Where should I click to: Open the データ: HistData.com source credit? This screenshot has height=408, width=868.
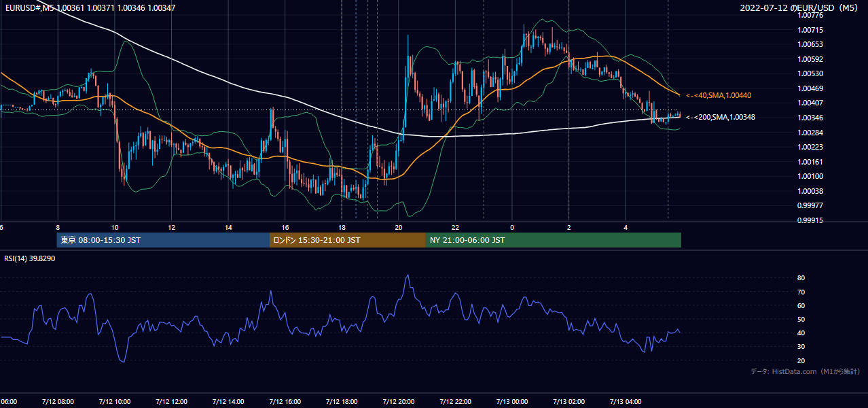click(805, 371)
